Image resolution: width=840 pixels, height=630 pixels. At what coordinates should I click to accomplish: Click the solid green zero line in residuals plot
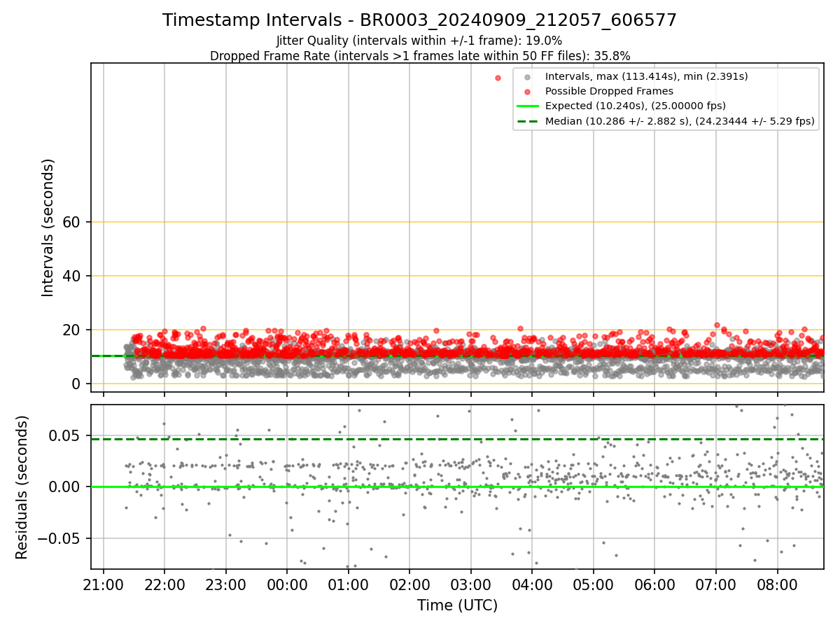pyautogui.click(x=457, y=486)
